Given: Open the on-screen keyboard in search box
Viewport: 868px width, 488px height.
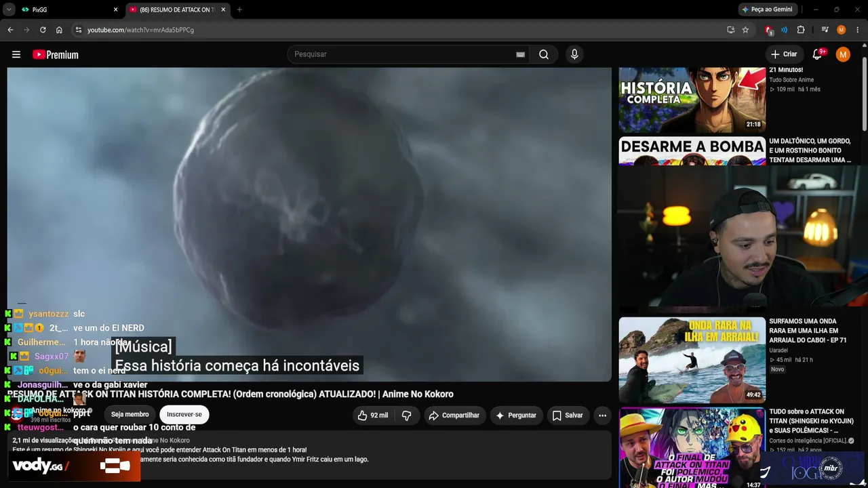Looking at the screenshot, I should pos(520,54).
